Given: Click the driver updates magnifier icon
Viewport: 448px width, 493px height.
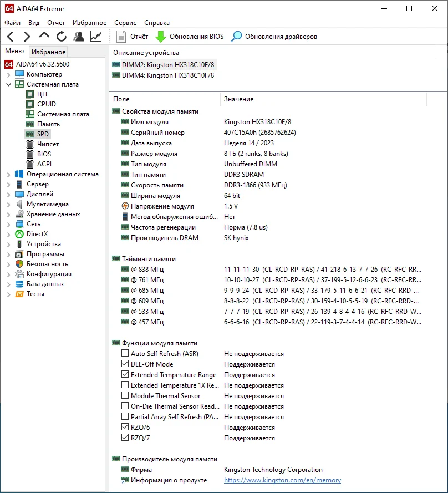Looking at the screenshot, I should [x=236, y=37].
